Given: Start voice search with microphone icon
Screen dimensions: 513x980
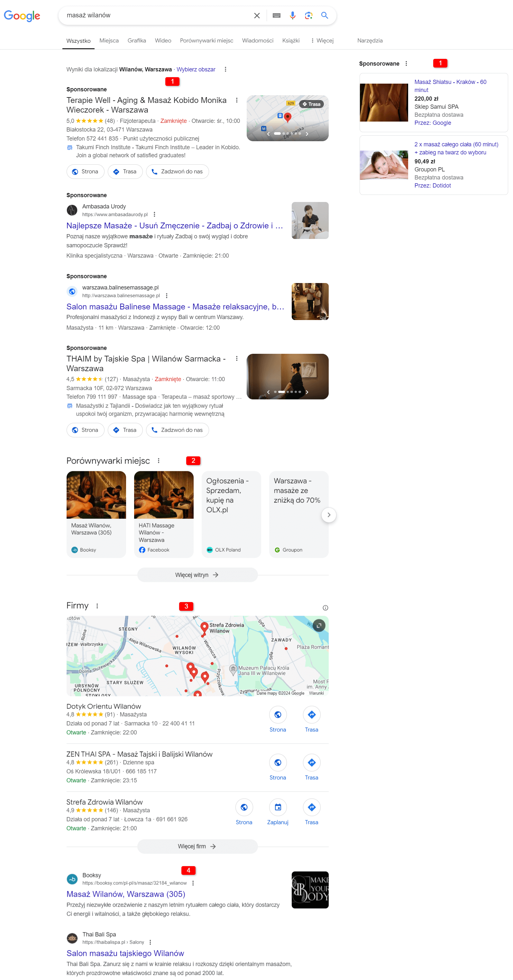Looking at the screenshot, I should pyautogui.click(x=292, y=15).
